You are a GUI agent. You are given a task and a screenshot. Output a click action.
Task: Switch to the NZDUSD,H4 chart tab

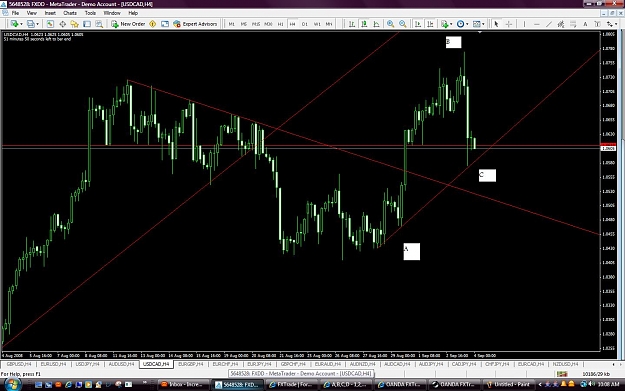coord(565,364)
